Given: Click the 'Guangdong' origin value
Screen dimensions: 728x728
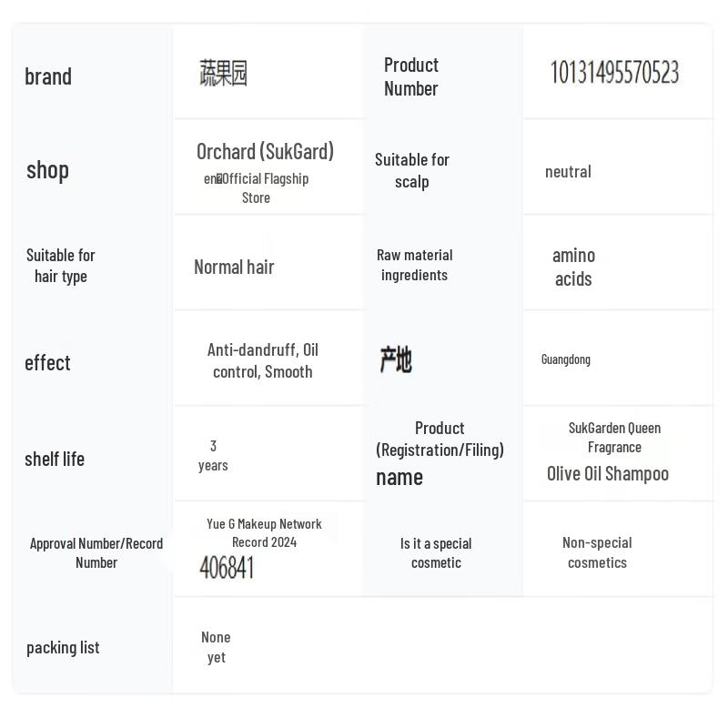Looking at the screenshot, I should pyautogui.click(x=565, y=359).
